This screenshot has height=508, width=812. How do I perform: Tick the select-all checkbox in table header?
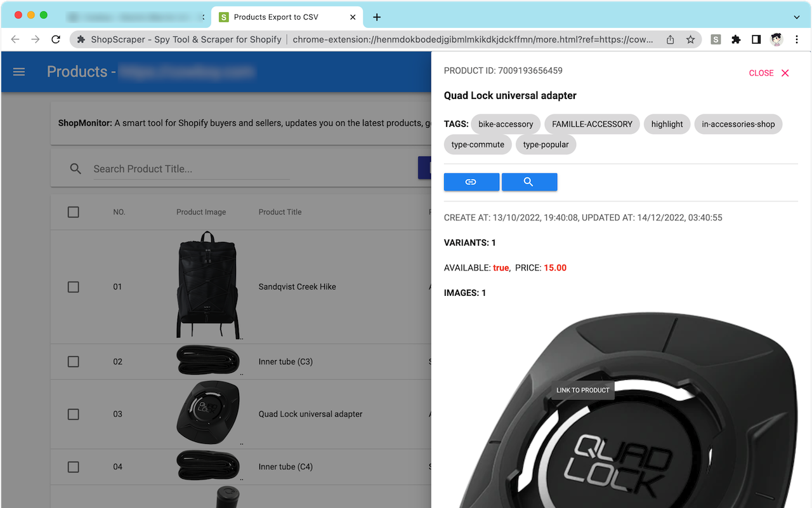[x=73, y=211]
